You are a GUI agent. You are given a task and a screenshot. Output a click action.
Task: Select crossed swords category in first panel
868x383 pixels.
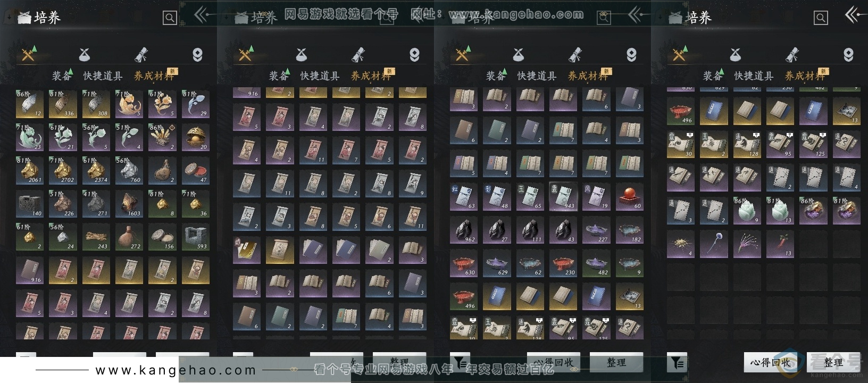28,54
